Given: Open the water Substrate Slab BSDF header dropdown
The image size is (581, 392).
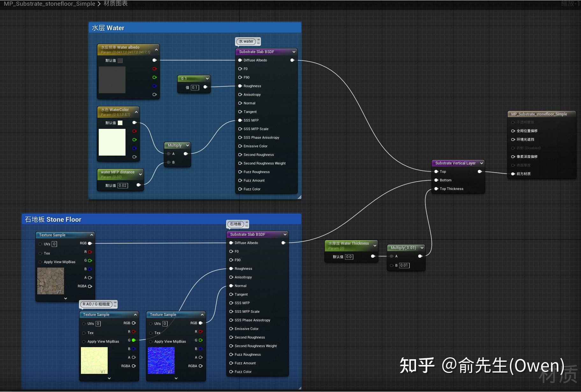Looking at the screenshot, I should click(x=294, y=52).
